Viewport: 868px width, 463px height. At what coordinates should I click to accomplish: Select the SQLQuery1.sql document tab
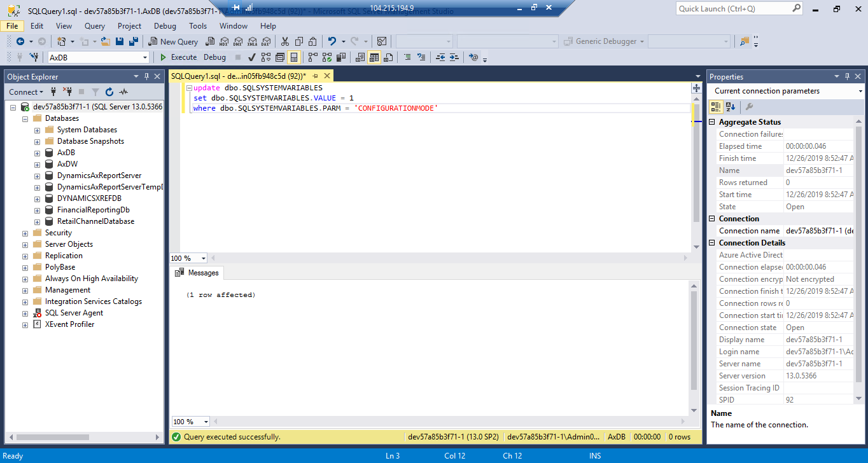tap(239, 76)
